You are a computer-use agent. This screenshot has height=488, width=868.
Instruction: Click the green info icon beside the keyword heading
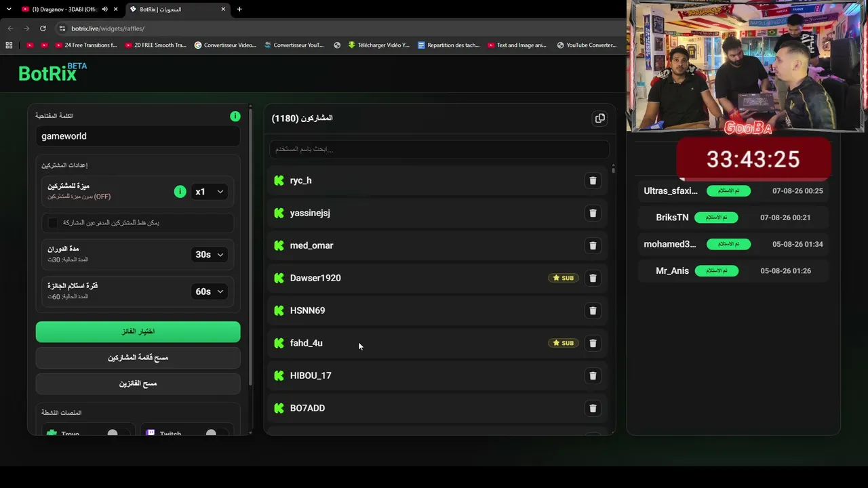click(x=235, y=117)
